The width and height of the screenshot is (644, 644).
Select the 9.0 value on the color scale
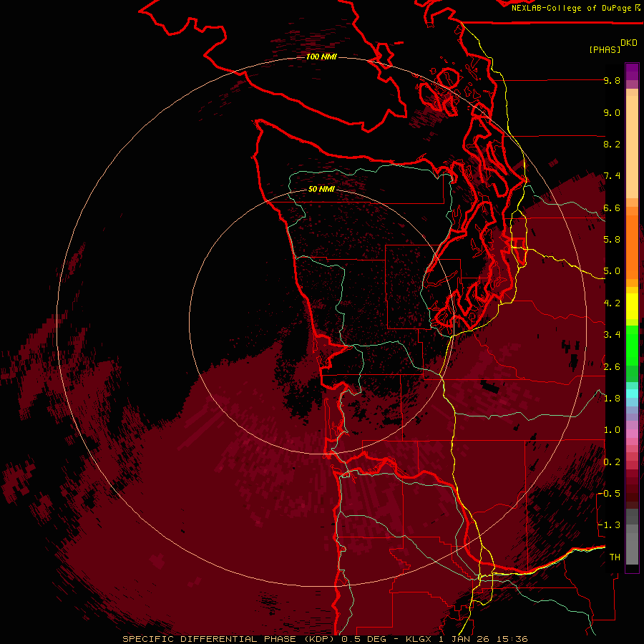click(x=612, y=112)
